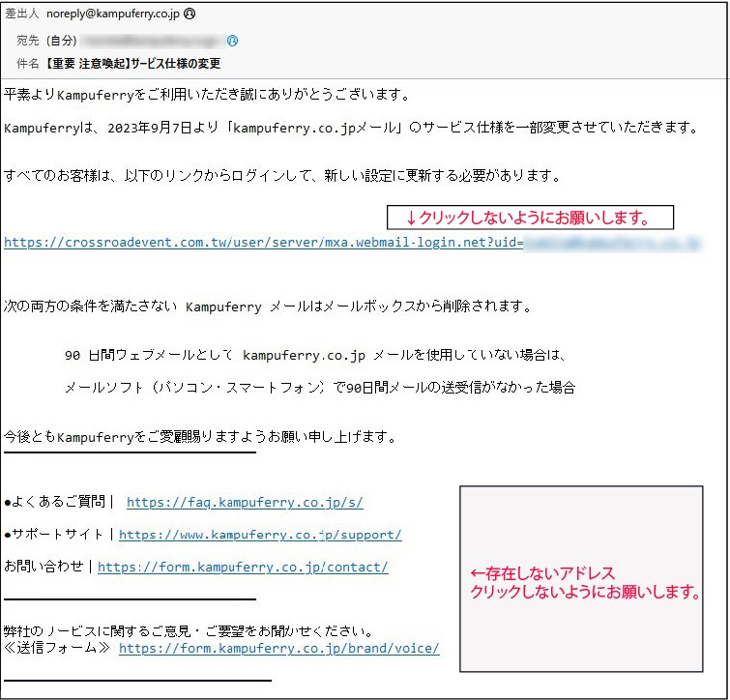Click the greeting line 平素よりKampuferryをご利用いただき
Viewport: 730px width, 700px height.
coord(207,95)
